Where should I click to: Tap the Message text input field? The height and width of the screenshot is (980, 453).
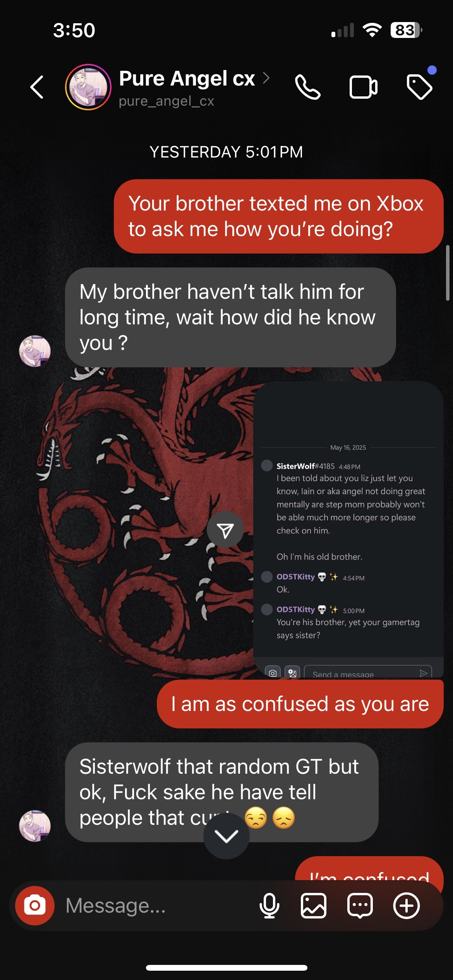(155, 905)
